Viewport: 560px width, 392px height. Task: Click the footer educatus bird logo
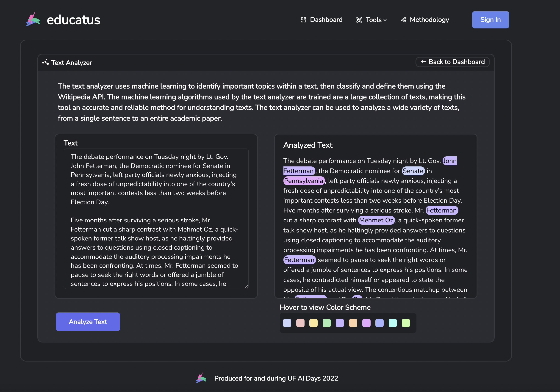pyautogui.click(x=201, y=378)
